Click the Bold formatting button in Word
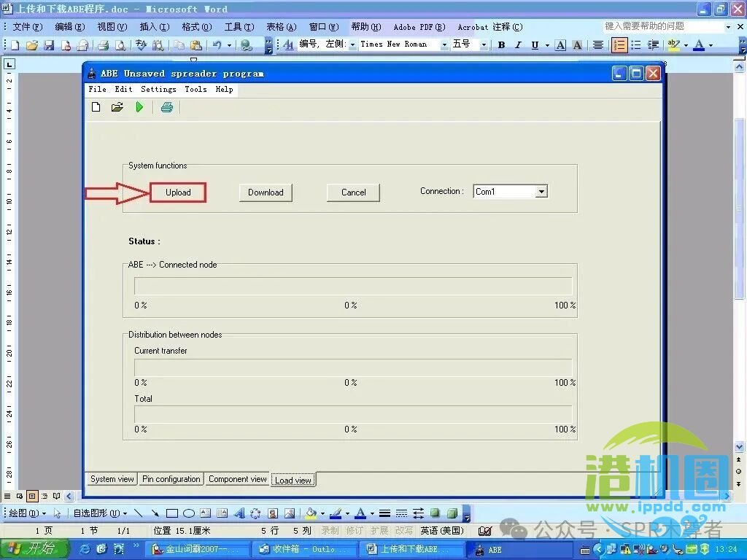This screenshot has height=560, width=747. tap(501, 45)
